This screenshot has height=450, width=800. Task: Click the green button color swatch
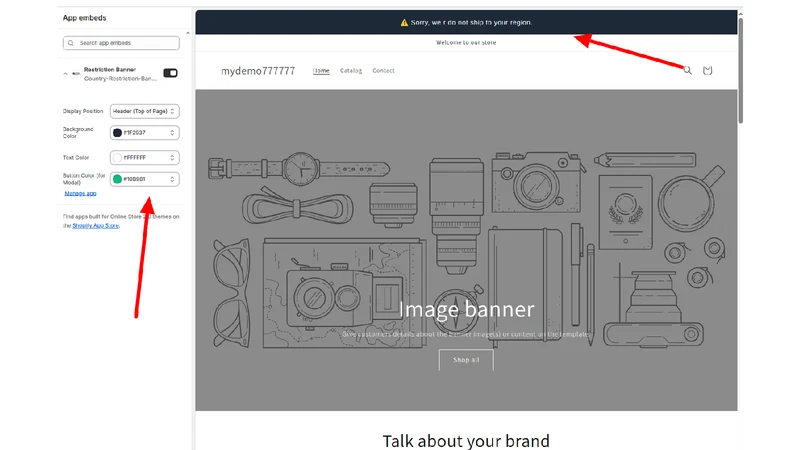(x=117, y=179)
